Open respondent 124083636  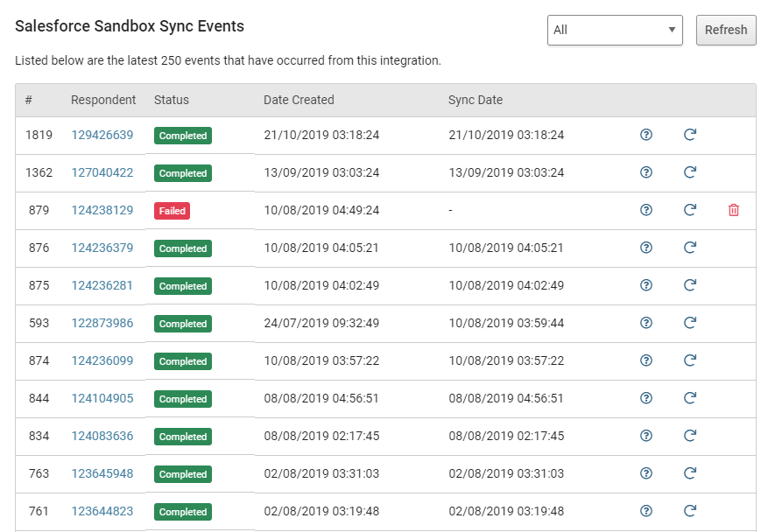(x=102, y=436)
